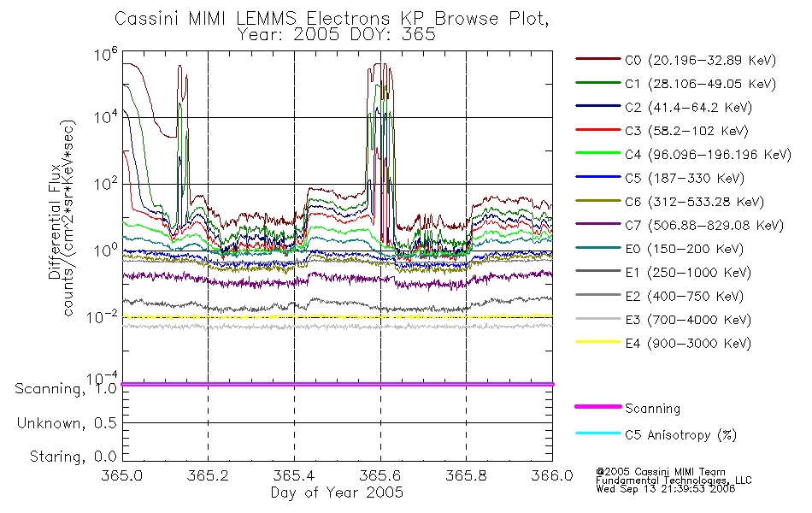
Task: Click the 'Year: 2005 DOY: 365' subtitle
Action: [337, 35]
